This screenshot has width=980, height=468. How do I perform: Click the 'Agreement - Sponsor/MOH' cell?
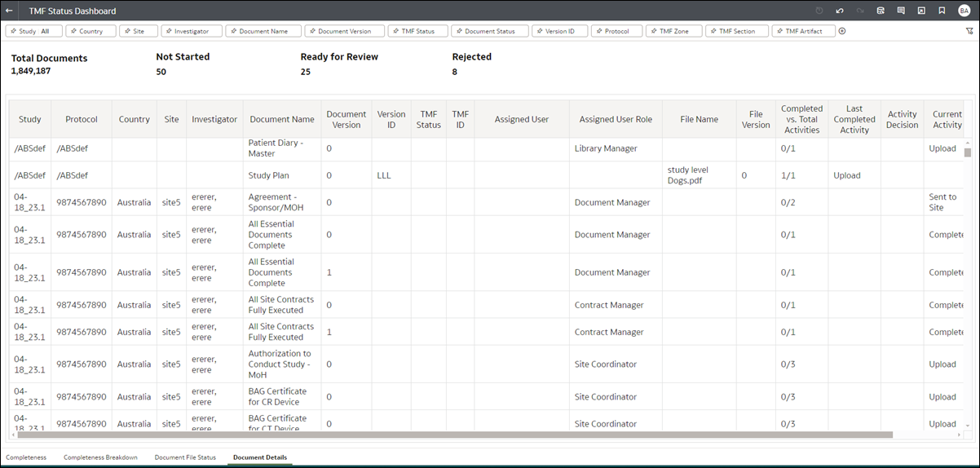click(x=284, y=202)
